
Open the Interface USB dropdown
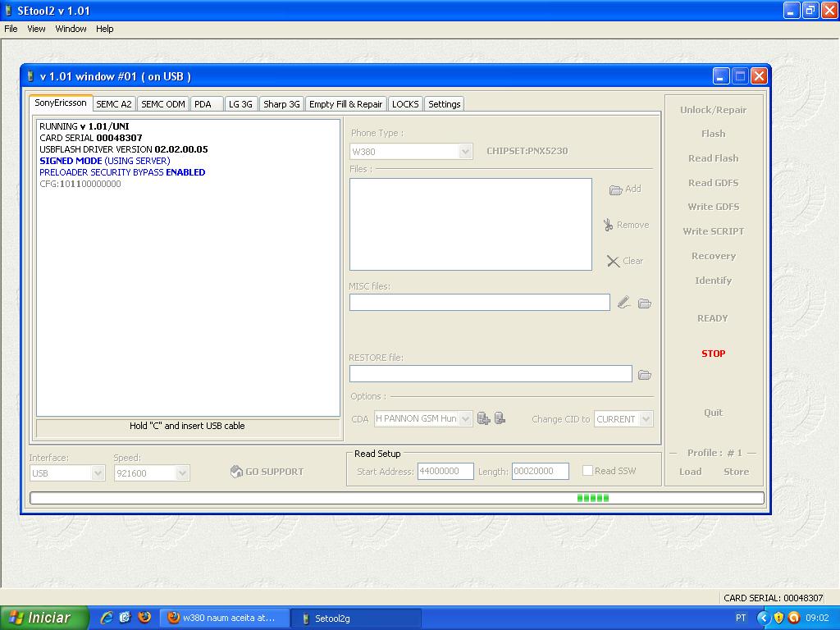[98, 473]
